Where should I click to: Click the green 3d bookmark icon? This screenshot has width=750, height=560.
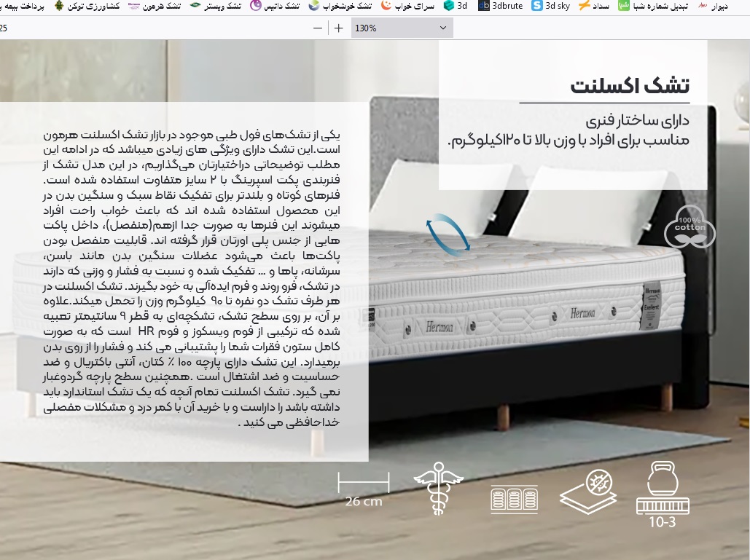click(449, 6)
